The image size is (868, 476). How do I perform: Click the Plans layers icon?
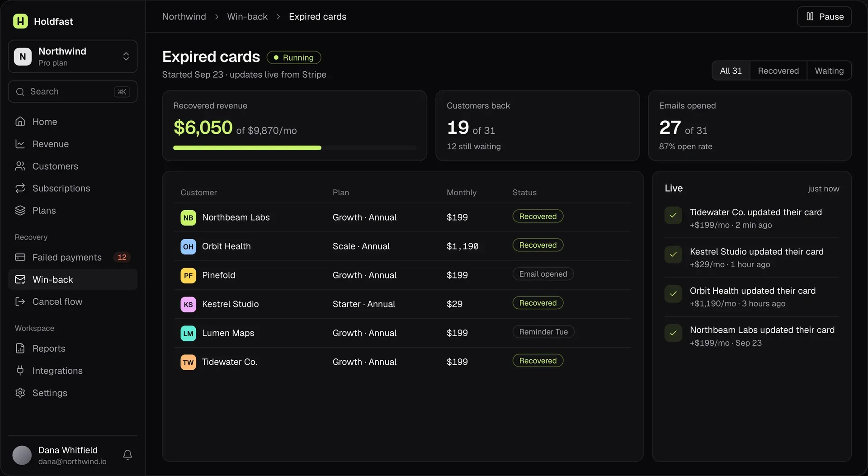pos(20,211)
